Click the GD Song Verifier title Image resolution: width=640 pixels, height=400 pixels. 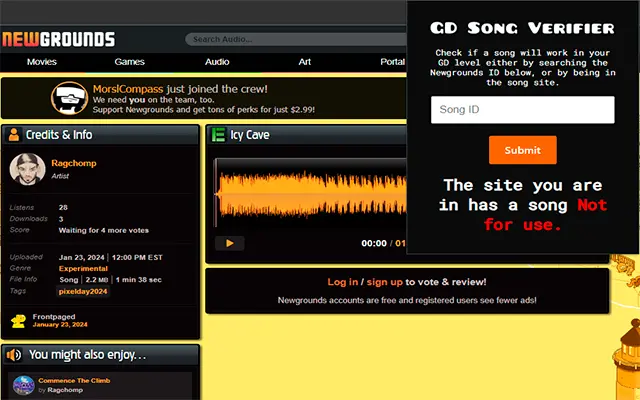pyautogui.click(x=522, y=28)
